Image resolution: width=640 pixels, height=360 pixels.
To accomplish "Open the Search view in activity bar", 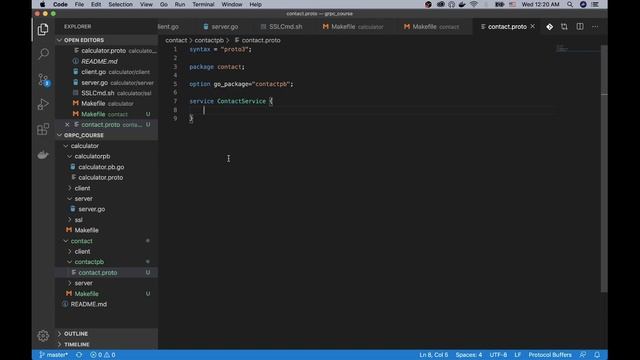I will [x=43, y=54].
